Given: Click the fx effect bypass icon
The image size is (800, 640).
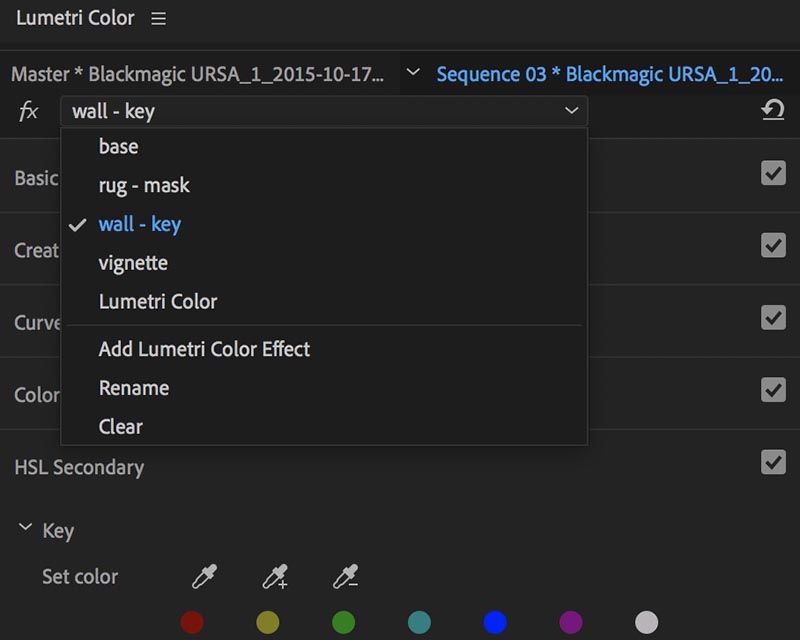Looking at the screenshot, I should pyautogui.click(x=28, y=111).
